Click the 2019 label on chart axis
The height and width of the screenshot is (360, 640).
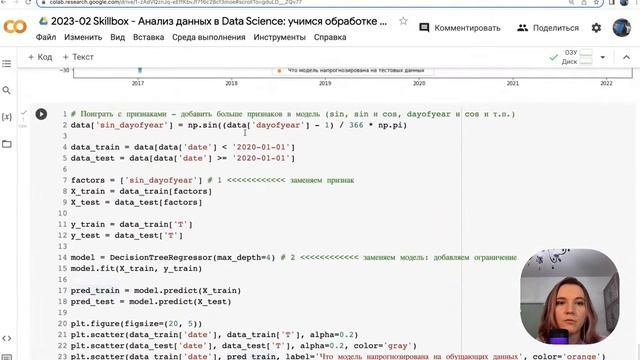(x=325, y=83)
